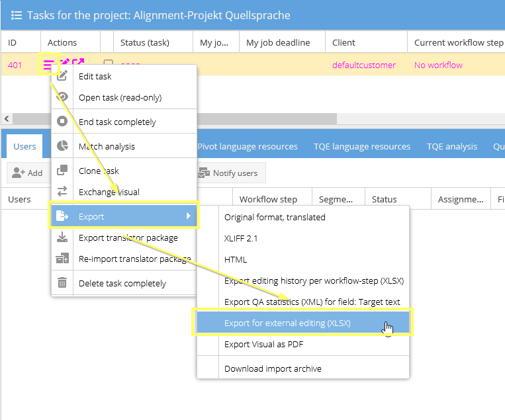The width and height of the screenshot is (505, 420).
Task: Click the horizontal scrollbar left arrow
Action: [x=7, y=118]
